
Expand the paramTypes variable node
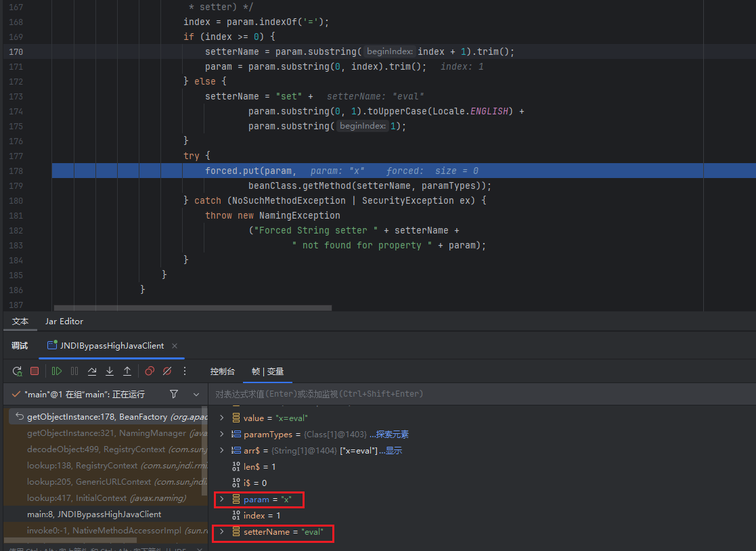[222, 435]
